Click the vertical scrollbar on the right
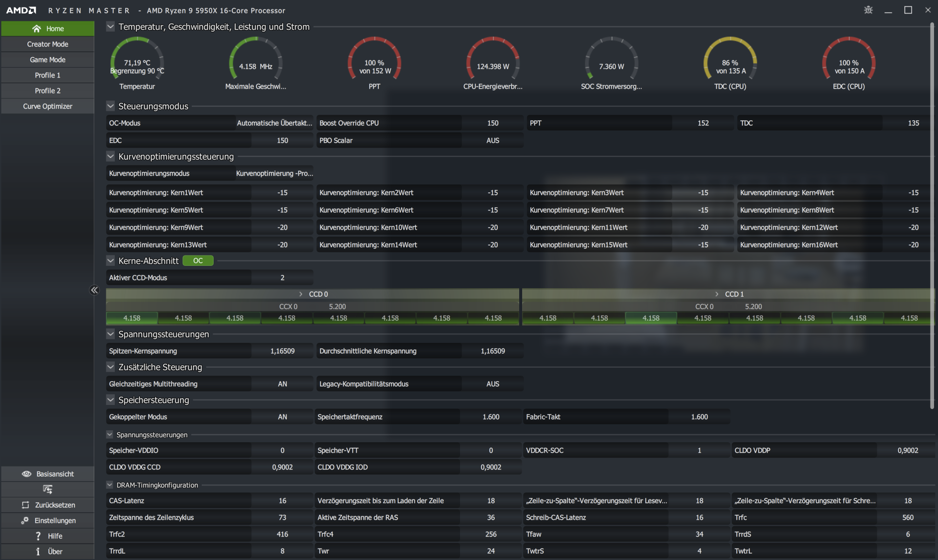Screen dimensions: 938x560 [x=932, y=216]
